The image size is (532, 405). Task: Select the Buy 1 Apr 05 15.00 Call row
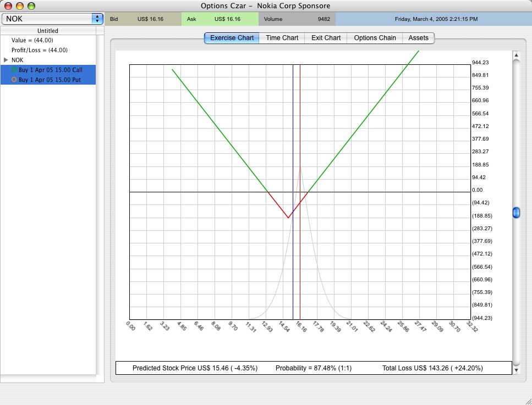48,70
